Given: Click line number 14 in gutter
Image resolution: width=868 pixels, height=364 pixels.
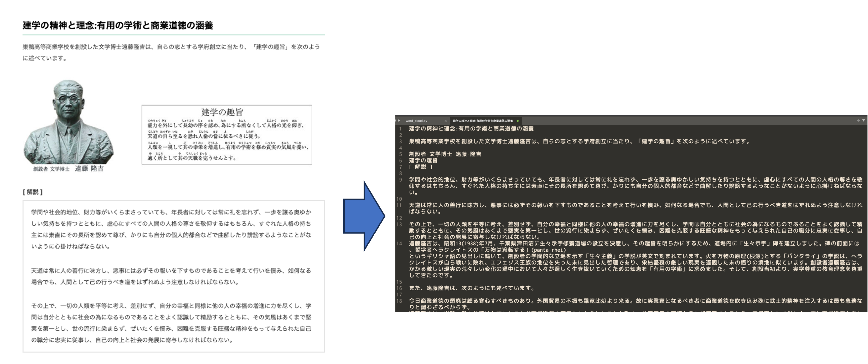Looking at the screenshot, I should pos(399,244).
